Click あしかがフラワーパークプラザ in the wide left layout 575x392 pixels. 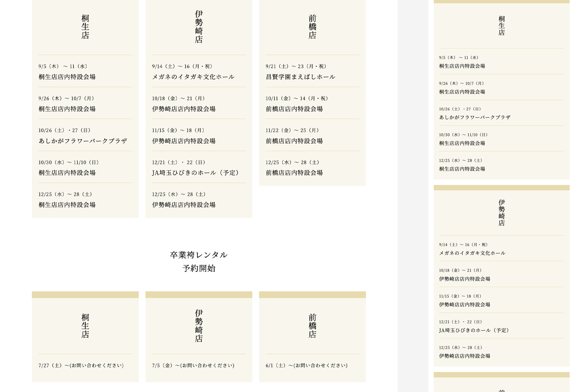(x=83, y=141)
